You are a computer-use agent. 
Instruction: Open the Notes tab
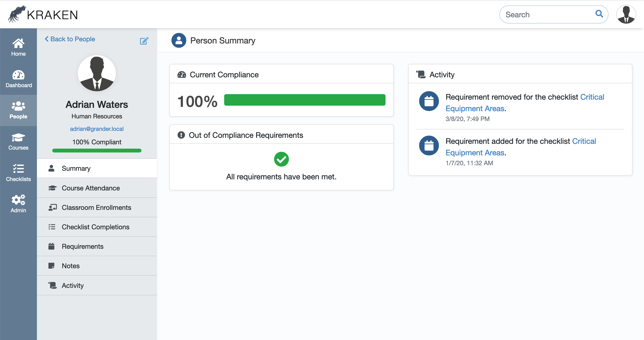point(97,266)
